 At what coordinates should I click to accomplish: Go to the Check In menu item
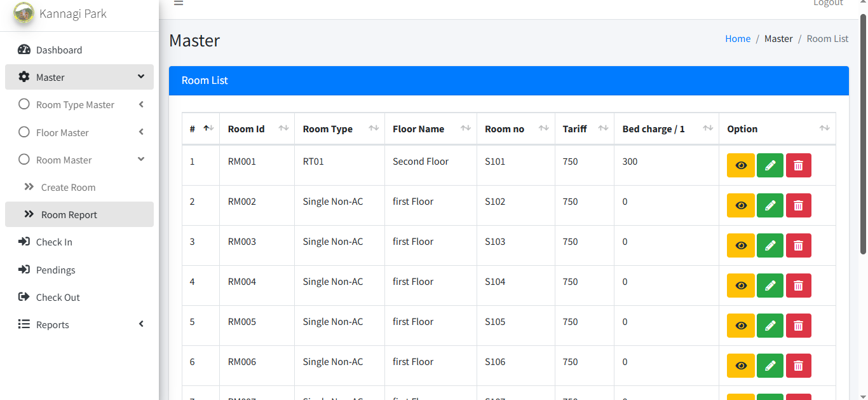54,242
